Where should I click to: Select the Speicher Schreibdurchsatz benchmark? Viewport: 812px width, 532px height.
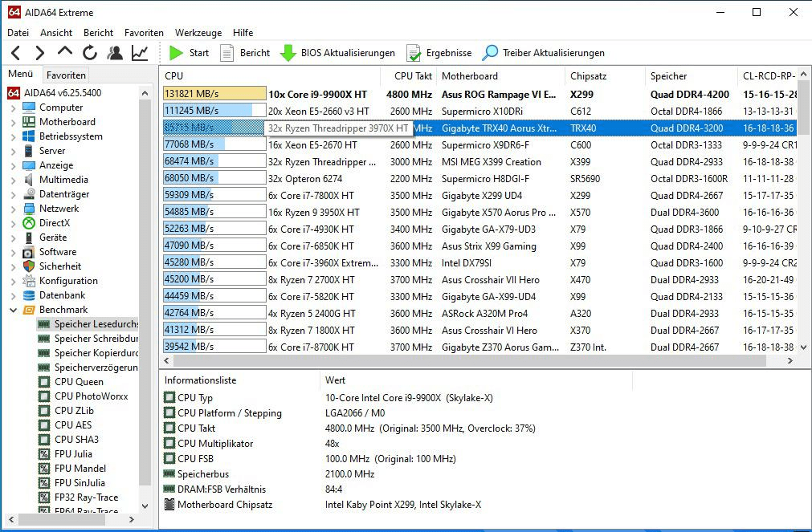88,339
